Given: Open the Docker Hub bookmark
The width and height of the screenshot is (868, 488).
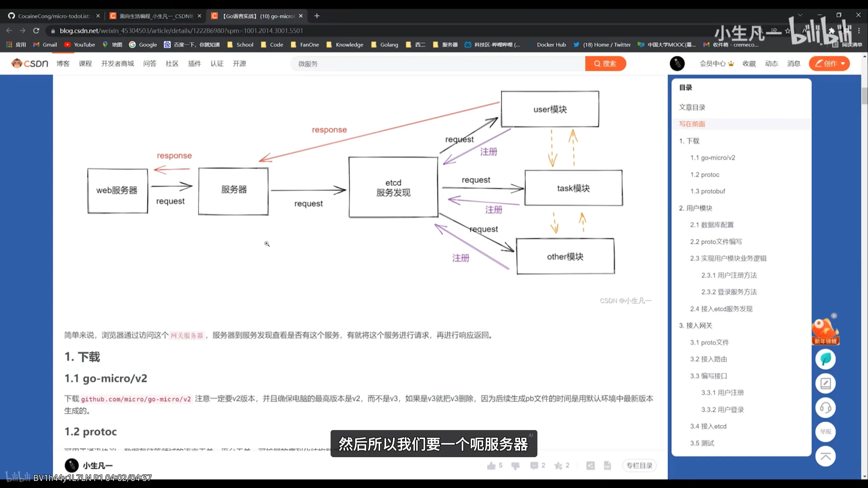Looking at the screenshot, I should point(551,44).
